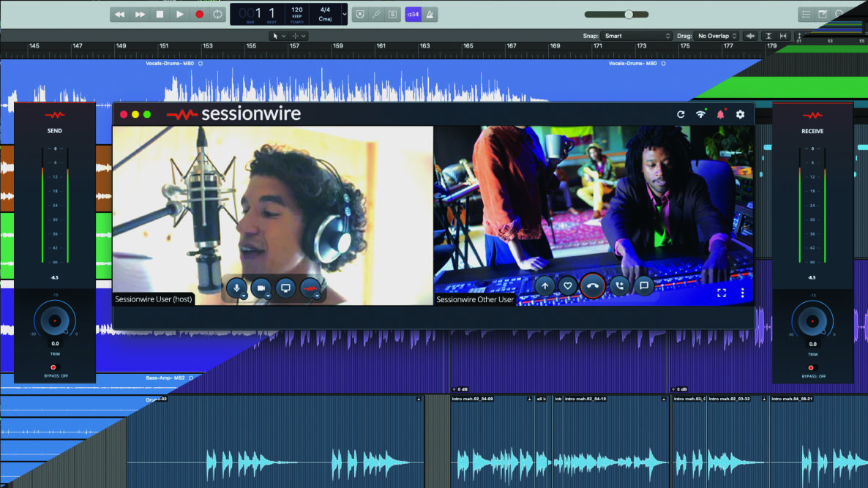
Task: Open the secondary marquee tool menu
Action: [299, 36]
